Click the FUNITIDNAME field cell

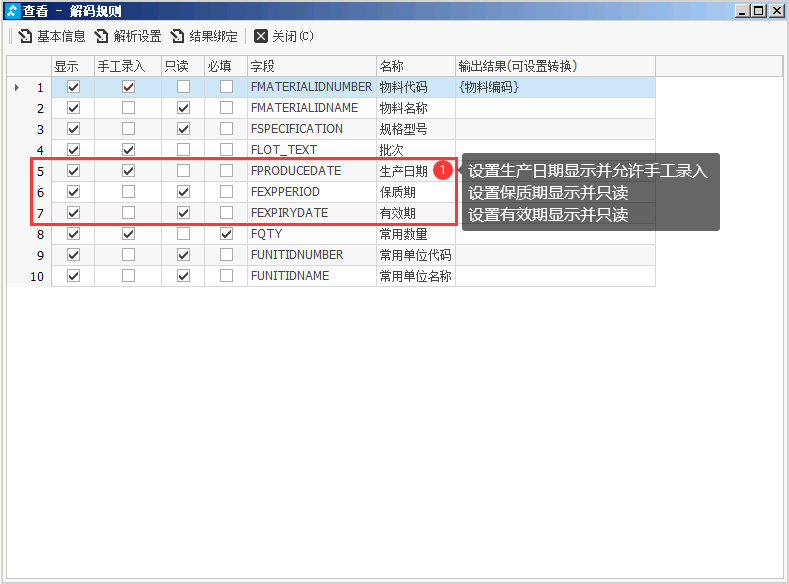312,276
